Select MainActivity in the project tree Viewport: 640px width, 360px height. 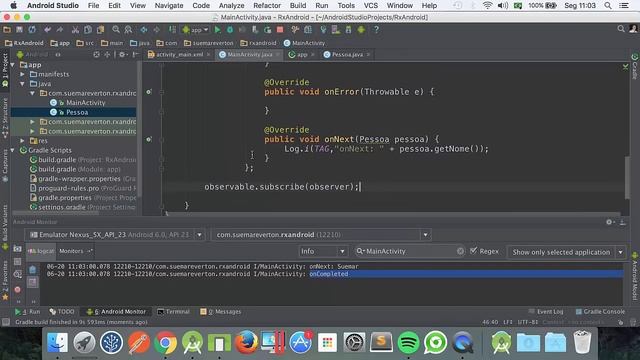point(86,102)
